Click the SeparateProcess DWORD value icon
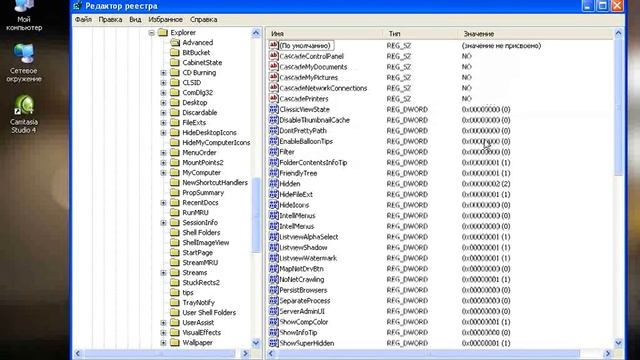Screen dimensions: 640x360 pyautogui.click(x=273, y=300)
